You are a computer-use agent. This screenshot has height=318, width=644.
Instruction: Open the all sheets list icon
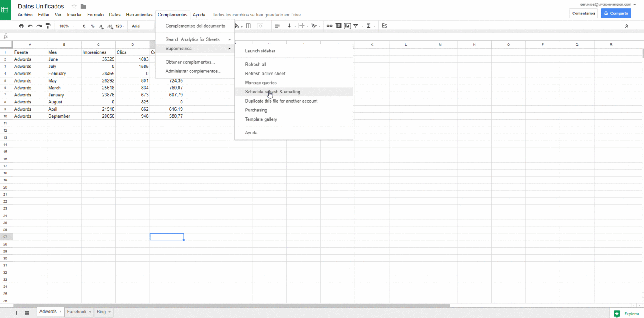pos(27,313)
